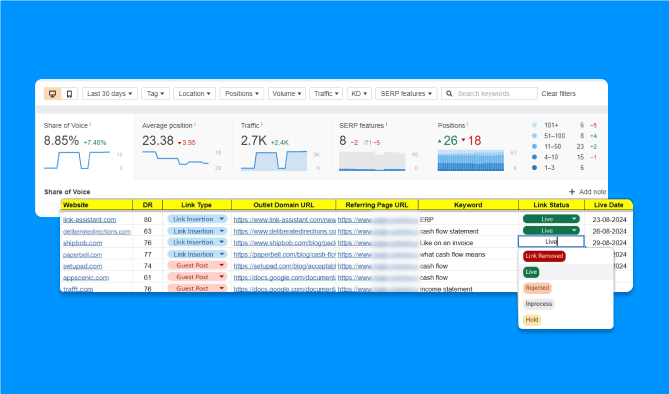Screen dimensions: 669x394
Task: Choose Link Removed in status menu
Action: pyautogui.click(x=544, y=256)
